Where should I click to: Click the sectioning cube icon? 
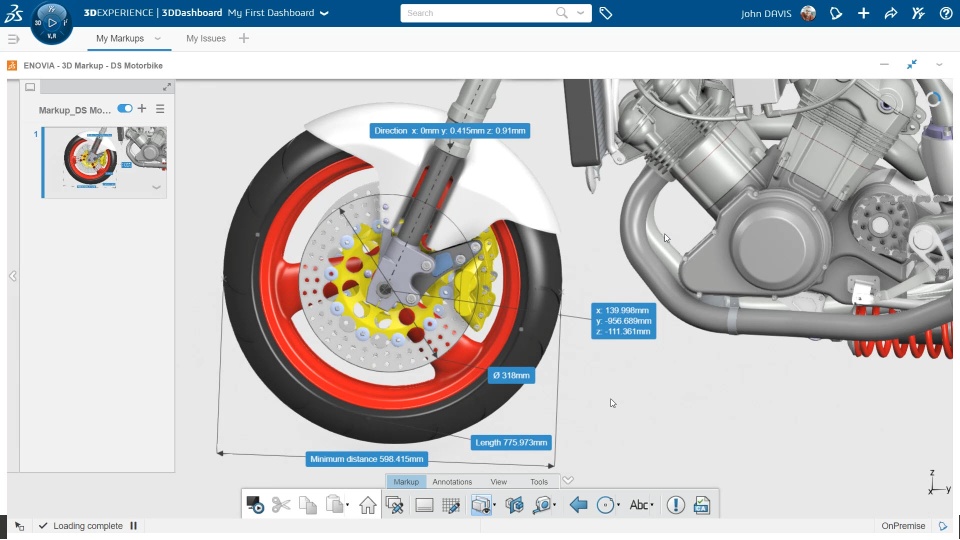point(514,505)
